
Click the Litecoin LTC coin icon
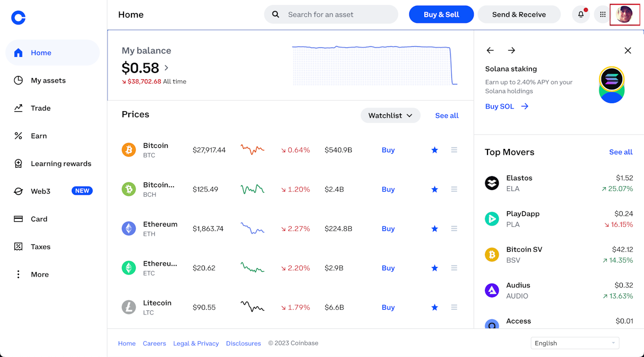[129, 308]
